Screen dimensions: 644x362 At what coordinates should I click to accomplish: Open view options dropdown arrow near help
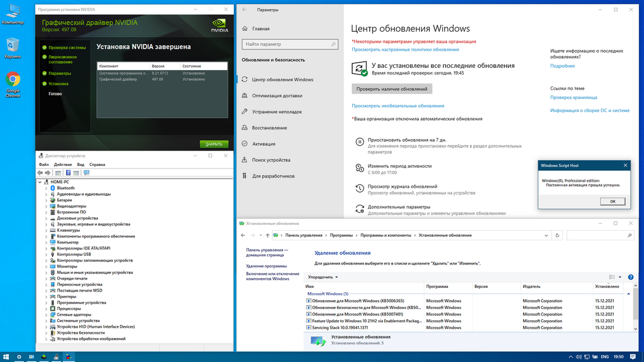[620, 277]
